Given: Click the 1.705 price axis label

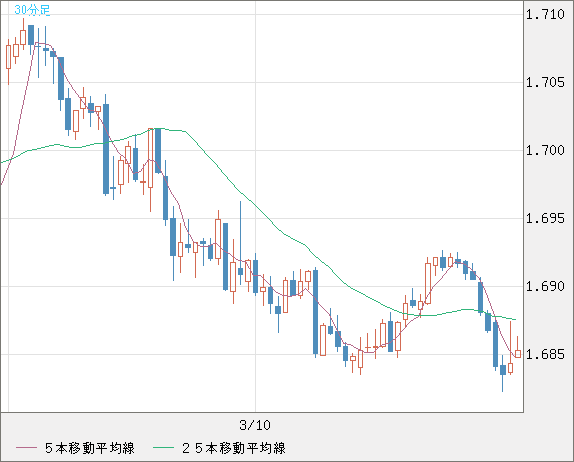Looking at the screenshot, I should [545, 82].
